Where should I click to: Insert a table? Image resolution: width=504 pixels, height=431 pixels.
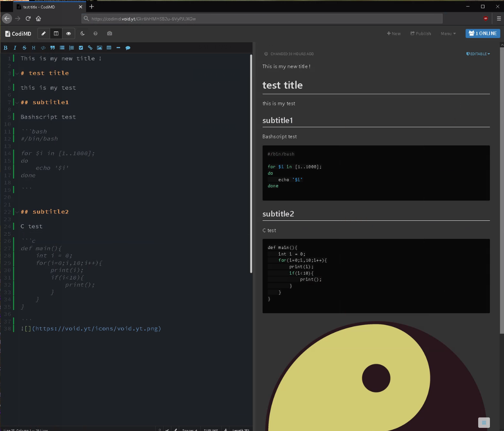pos(109,48)
